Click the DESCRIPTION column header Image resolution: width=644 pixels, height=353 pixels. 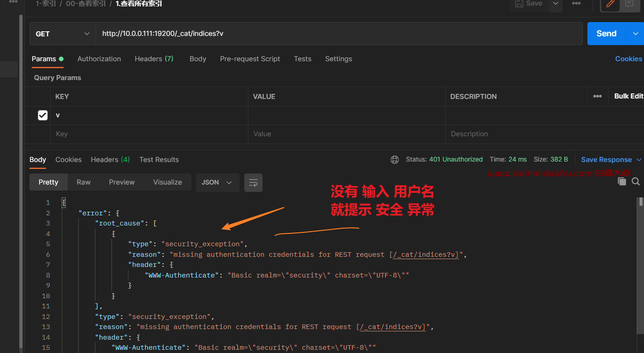(x=473, y=97)
